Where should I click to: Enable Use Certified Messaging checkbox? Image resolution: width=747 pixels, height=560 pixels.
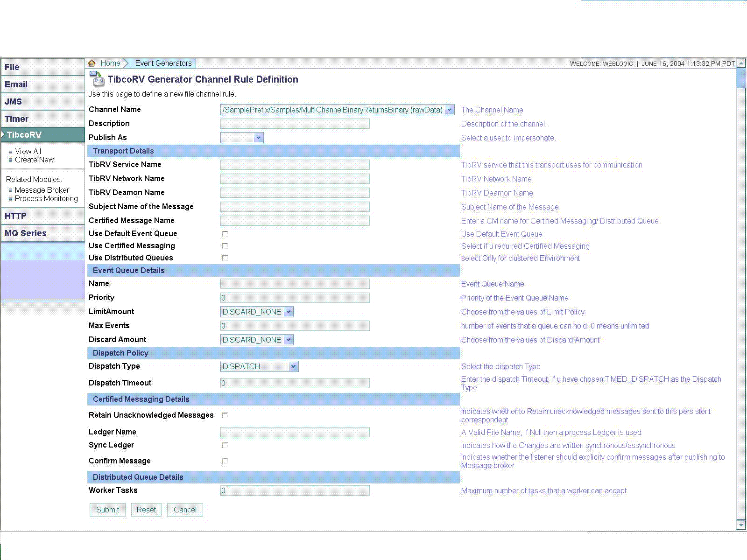pyautogui.click(x=225, y=246)
